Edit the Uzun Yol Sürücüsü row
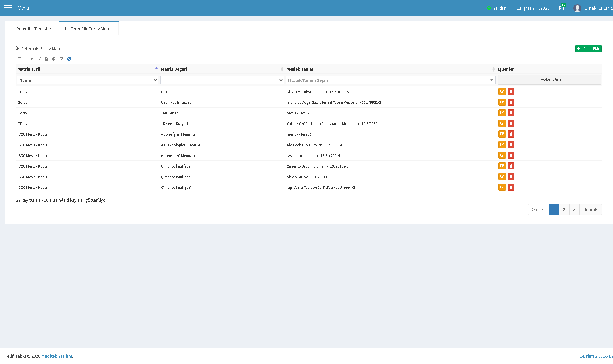The height and width of the screenshot is (364, 613). [502, 102]
